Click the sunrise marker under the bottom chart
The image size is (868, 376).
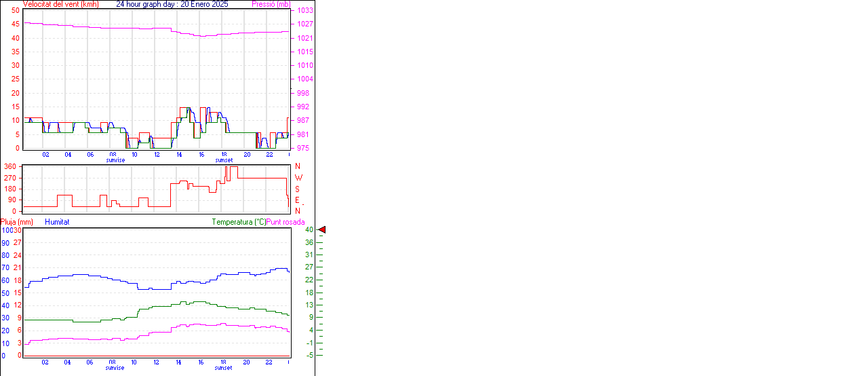pos(115,368)
